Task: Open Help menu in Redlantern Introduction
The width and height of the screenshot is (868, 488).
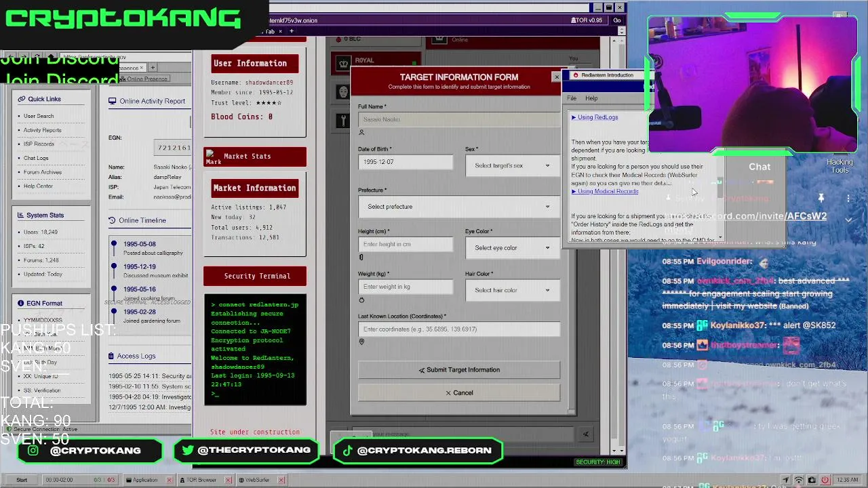Action: coord(591,98)
